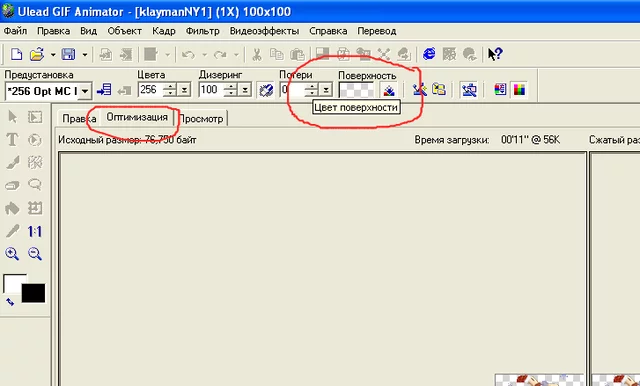
Task: Select the Eyedropper tool
Action: click(x=12, y=231)
